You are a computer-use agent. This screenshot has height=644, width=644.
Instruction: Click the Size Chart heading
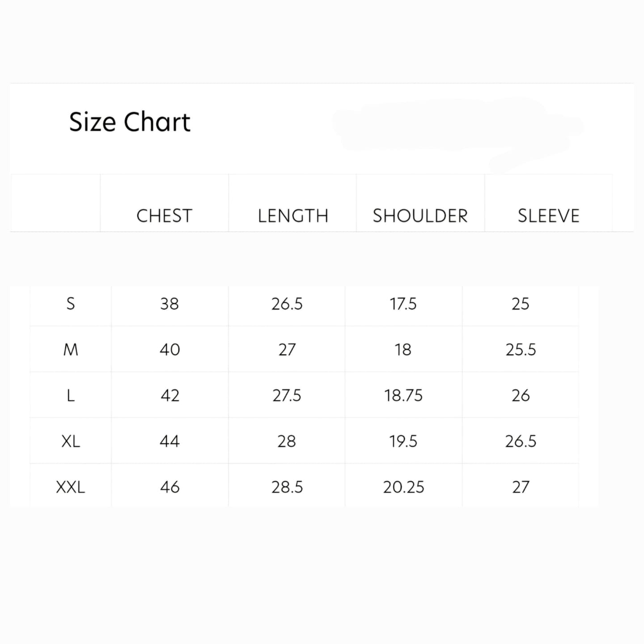point(130,122)
